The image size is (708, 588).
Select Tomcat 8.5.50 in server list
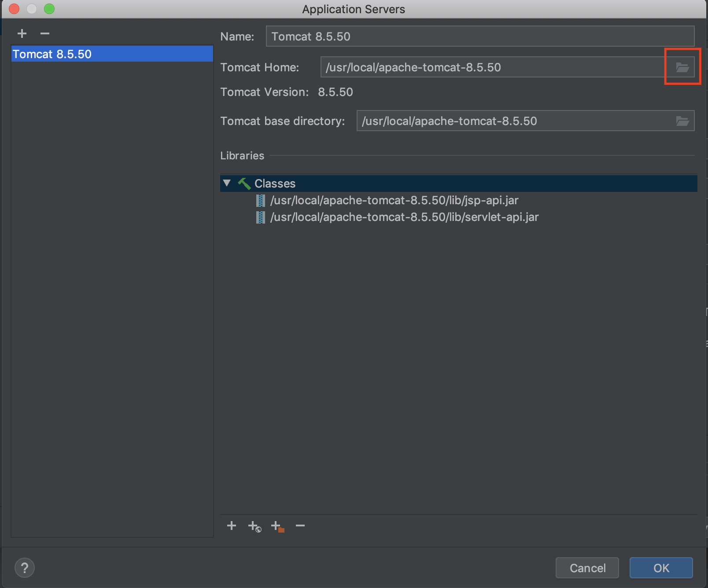tap(112, 54)
